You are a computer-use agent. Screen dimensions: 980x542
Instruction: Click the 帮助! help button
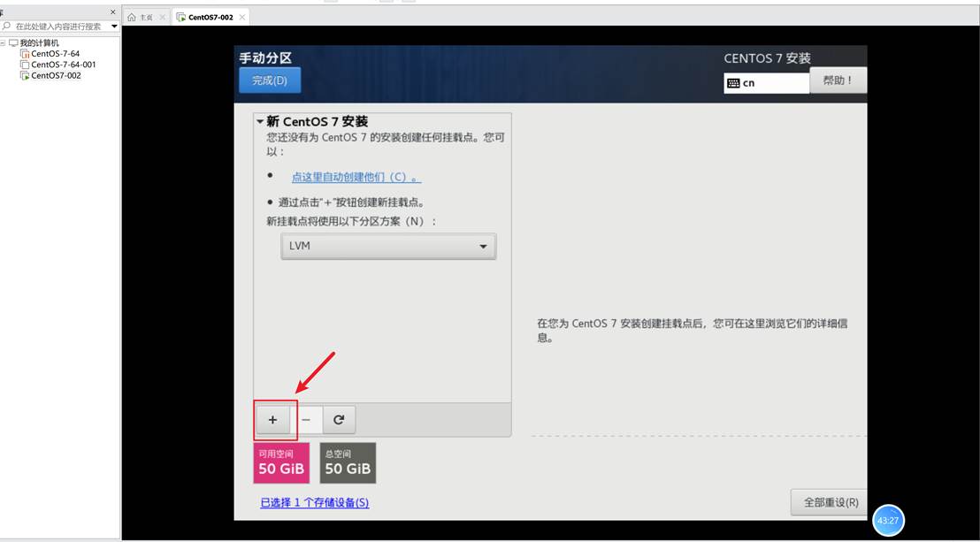point(838,80)
